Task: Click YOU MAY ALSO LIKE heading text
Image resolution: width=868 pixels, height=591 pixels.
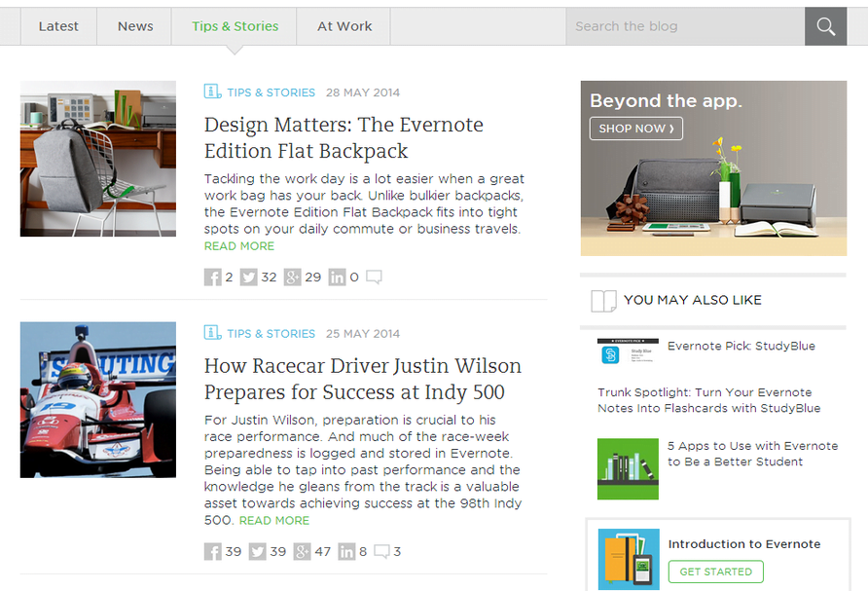Action: click(693, 300)
